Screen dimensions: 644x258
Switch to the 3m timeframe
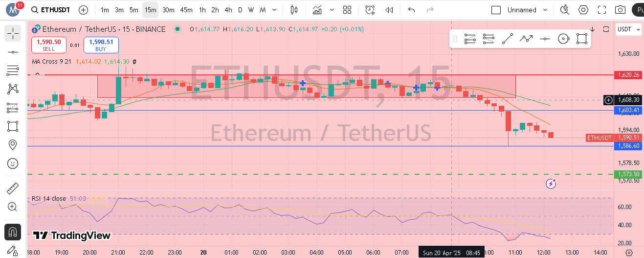pyautogui.click(x=119, y=10)
